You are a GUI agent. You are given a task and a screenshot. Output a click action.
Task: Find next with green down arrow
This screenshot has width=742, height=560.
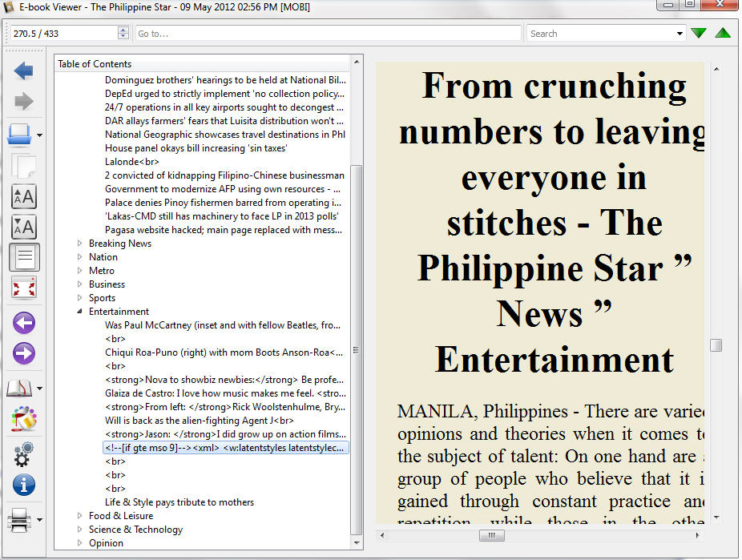(x=699, y=33)
